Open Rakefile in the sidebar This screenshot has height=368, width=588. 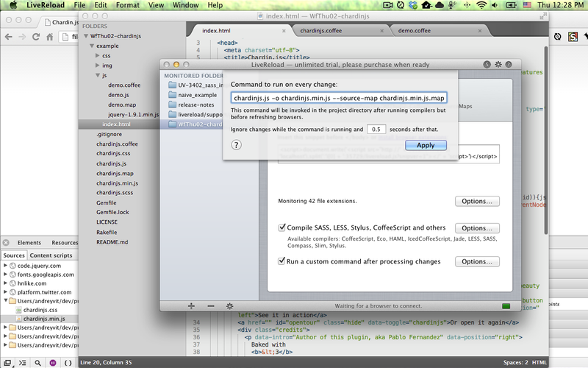(x=107, y=232)
